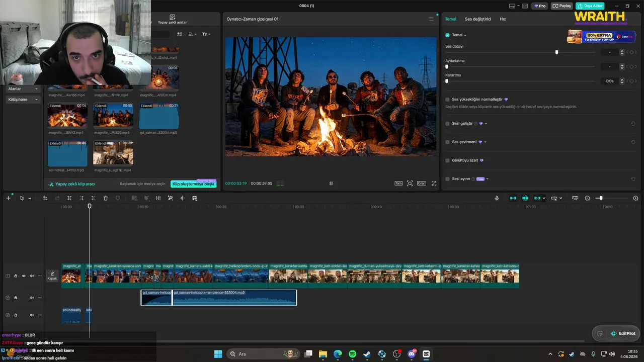The height and width of the screenshot is (362, 644).
Task: Expand Sesi geliştir options arrow
Action: click(x=486, y=124)
